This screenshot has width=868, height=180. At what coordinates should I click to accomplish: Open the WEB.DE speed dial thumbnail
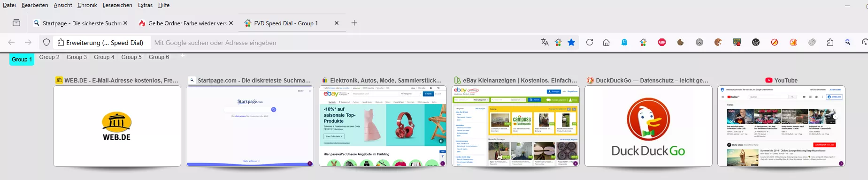coord(117,126)
